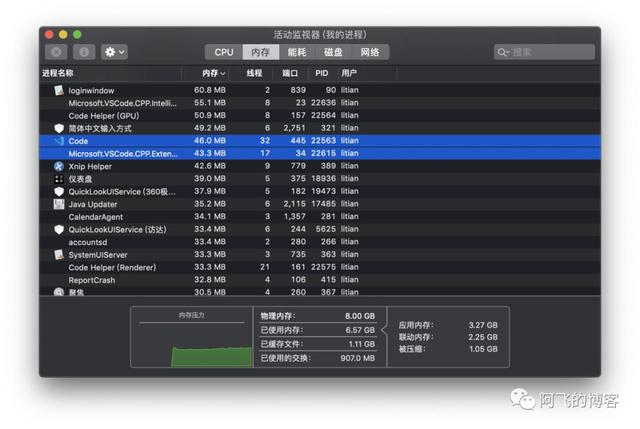The height and width of the screenshot is (429, 640).
Task: Click PID 22563 cell
Action: (x=323, y=140)
